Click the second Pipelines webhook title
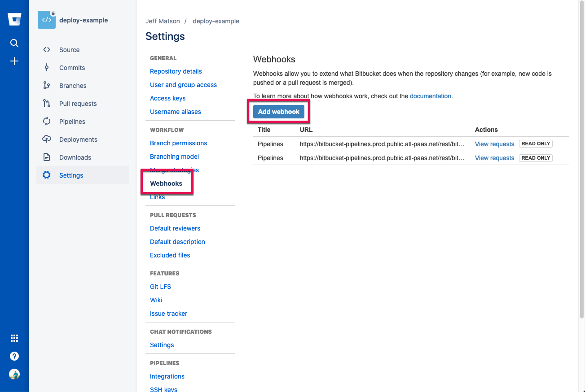Image resolution: width=585 pixels, height=392 pixels. click(x=270, y=158)
